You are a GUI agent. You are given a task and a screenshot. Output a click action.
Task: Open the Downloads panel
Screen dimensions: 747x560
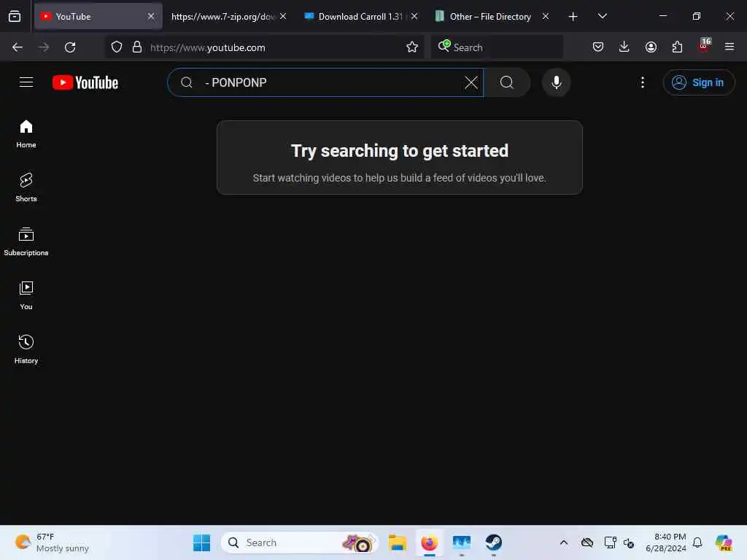click(x=624, y=47)
